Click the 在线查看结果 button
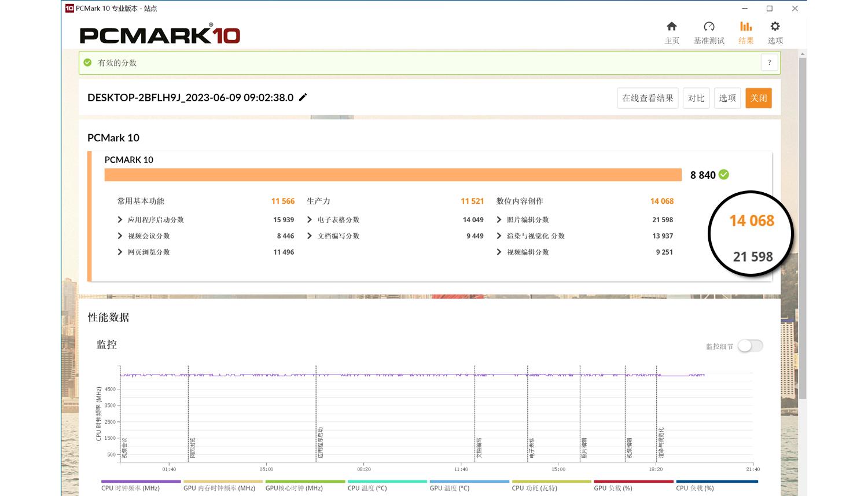 point(648,98)
